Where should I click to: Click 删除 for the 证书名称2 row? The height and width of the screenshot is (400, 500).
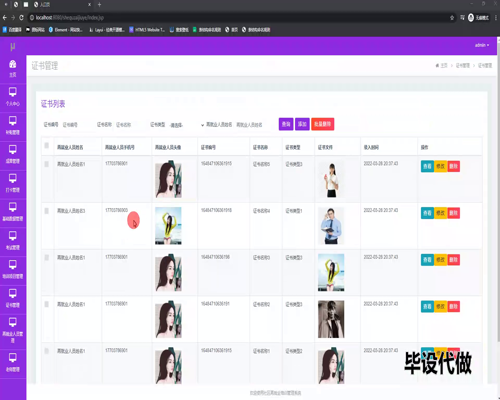point(453,306)
